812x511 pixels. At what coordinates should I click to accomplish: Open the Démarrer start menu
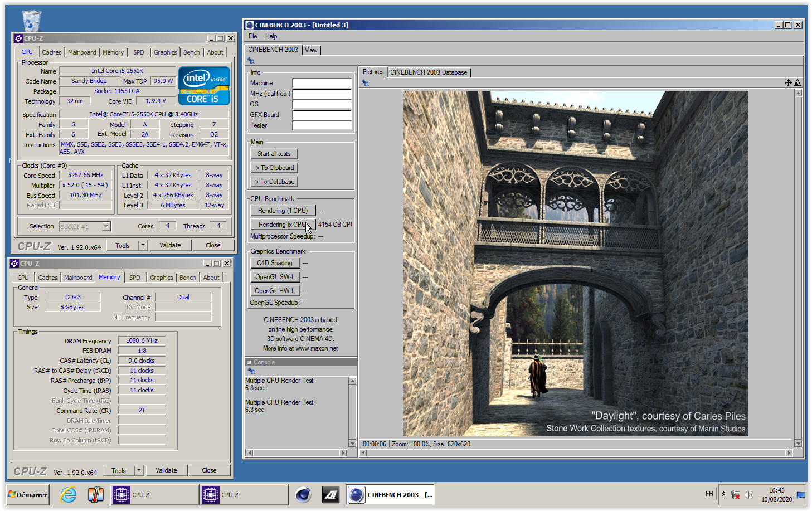point(28,494)
